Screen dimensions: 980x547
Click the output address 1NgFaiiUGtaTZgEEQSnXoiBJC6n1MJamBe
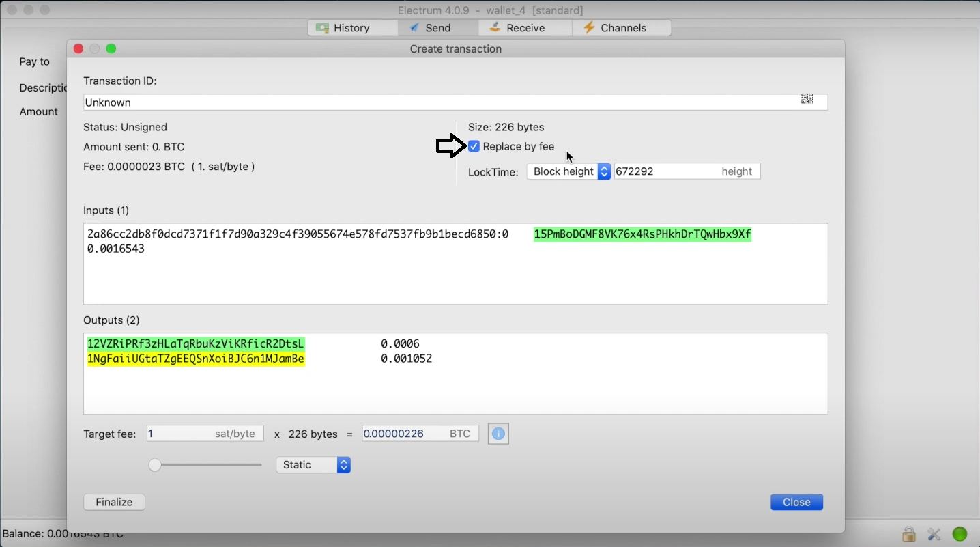(x=196, y=359)
